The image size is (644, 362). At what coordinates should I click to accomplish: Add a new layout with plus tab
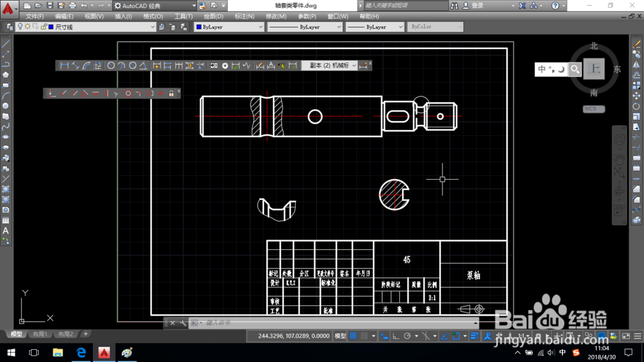coord(86,334)
